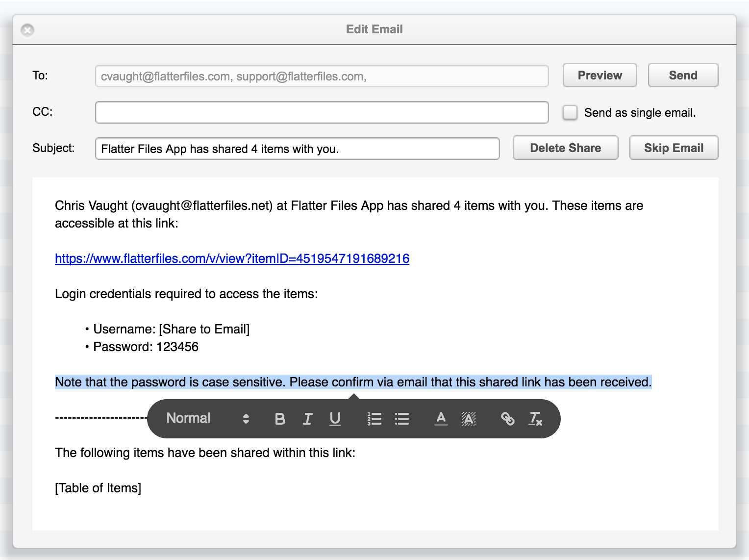Image resolution: width=749 pixels, height=560 pixels.
Task: Click the 'Chris Vaught (cvaught@flatterfiles.net)' paragraph
Action: point(349,214)
